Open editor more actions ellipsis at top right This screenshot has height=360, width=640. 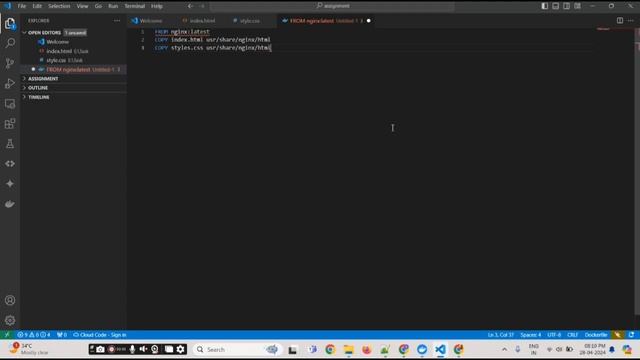point(631,20)
